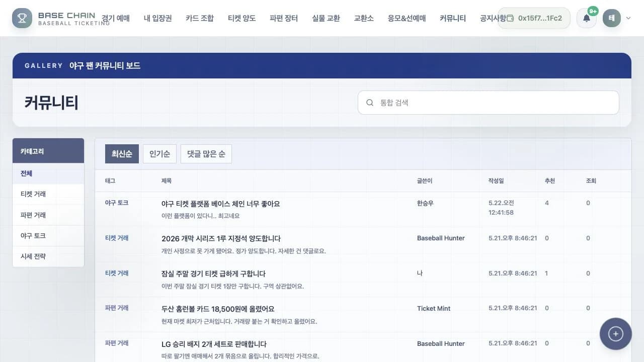Open the 교환소 page
644x362 pixels.
pos(364,18)
